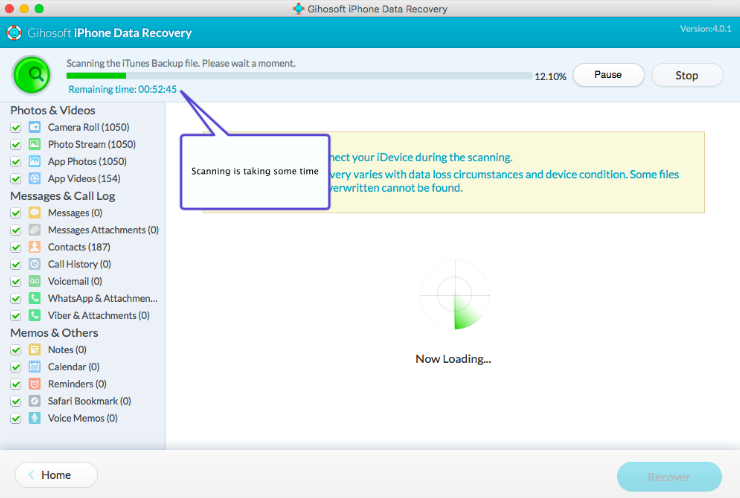Image resolution: width=740 pixels, height=498 pixels.
Task: Uncheck the App Videos checkbox
Action: pyautogui.click(x=16, y=179)
